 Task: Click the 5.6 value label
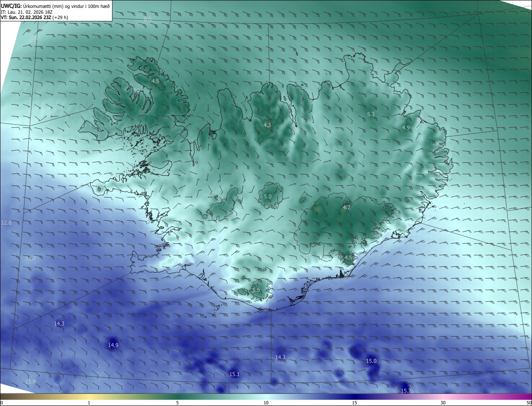[256, 290]
